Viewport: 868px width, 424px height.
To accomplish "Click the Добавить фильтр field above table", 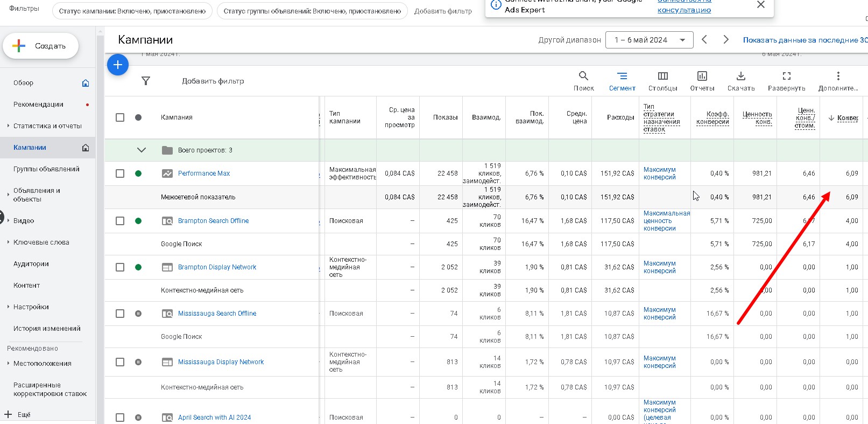I will (213, 81).
